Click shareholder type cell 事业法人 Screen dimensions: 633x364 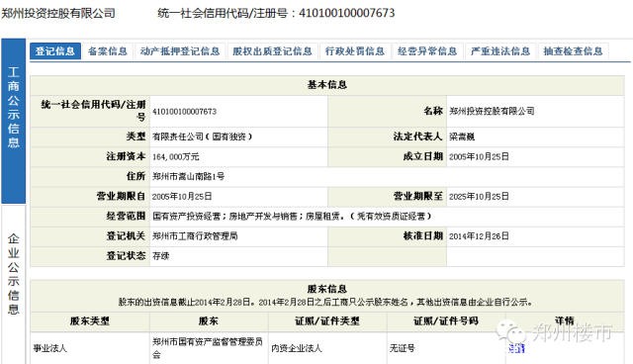(x=49, y=348)
